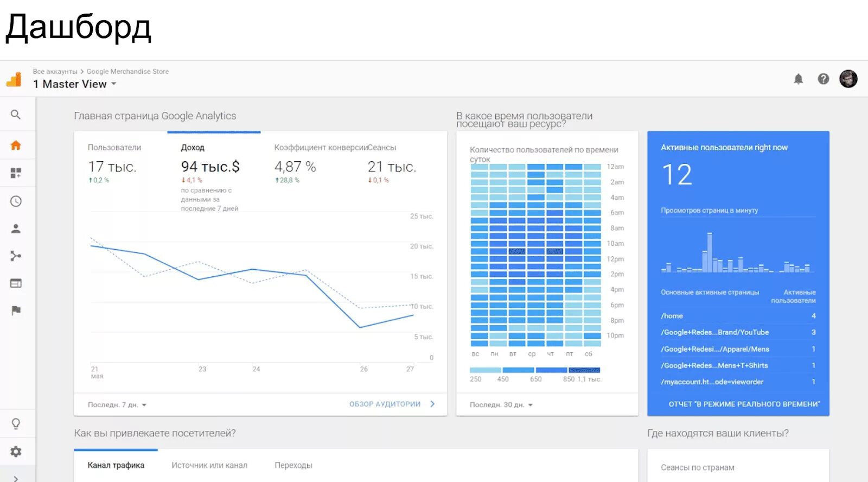This screenshot has height=482, width=868.
Task: Open the Discover lightbulb icon
Action: point(16,424)
